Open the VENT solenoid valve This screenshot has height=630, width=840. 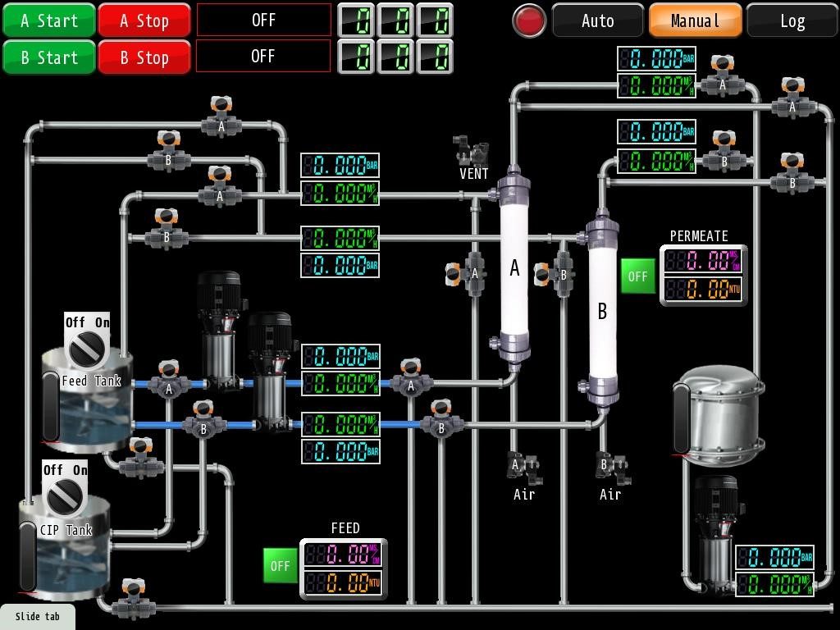pyautogui.click(x=472, y=150)
